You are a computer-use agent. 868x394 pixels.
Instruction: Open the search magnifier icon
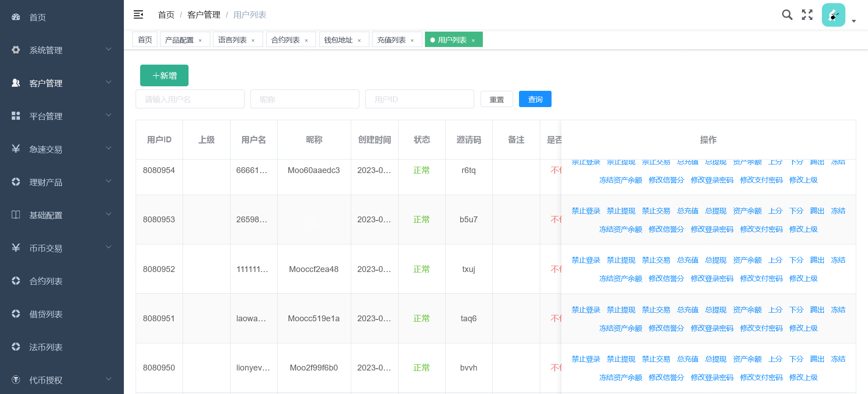pos(787,15)
